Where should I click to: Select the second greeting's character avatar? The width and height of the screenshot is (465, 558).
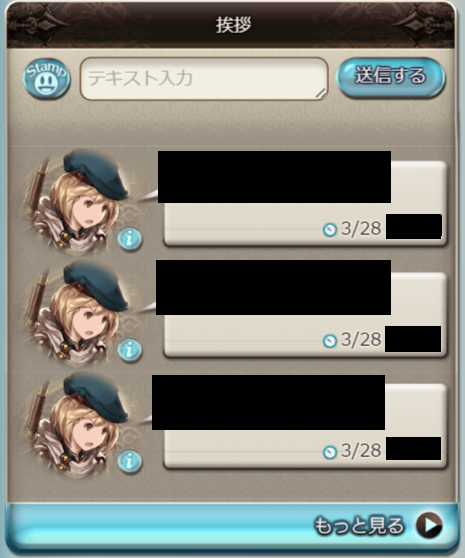coord(80,314)
